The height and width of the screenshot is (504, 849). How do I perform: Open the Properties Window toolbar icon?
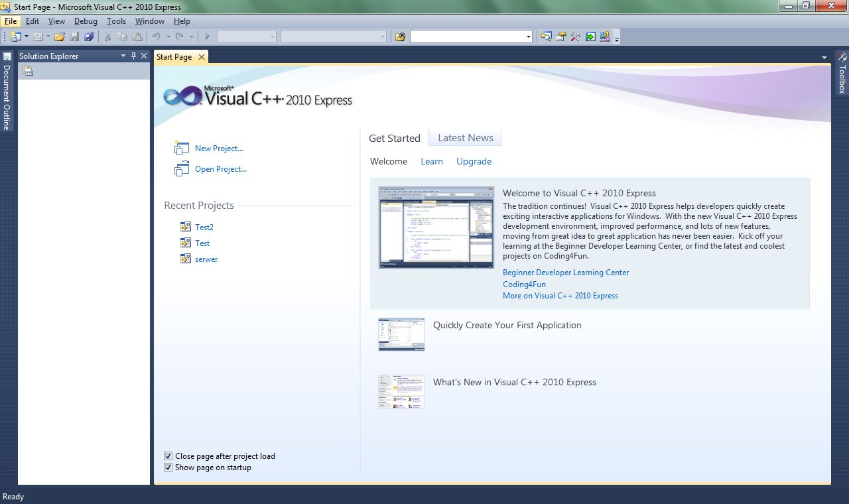[x=561, y=36]
